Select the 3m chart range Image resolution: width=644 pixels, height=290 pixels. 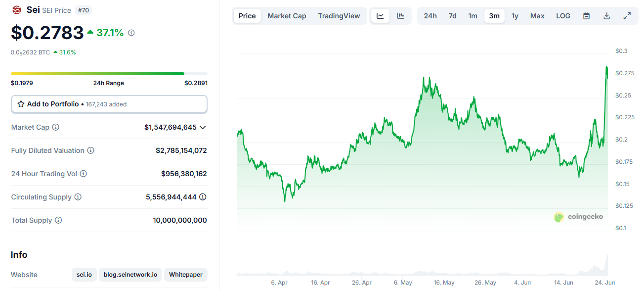coord(494,16)
